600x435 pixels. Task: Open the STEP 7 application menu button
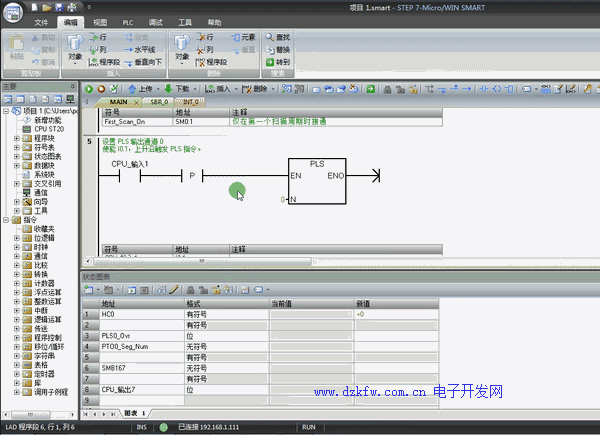point(13,13)
